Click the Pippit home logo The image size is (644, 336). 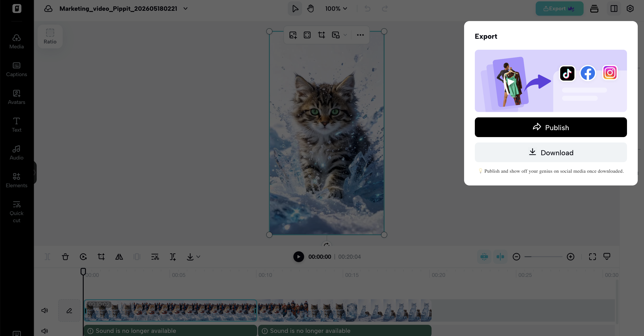[17, 9]
